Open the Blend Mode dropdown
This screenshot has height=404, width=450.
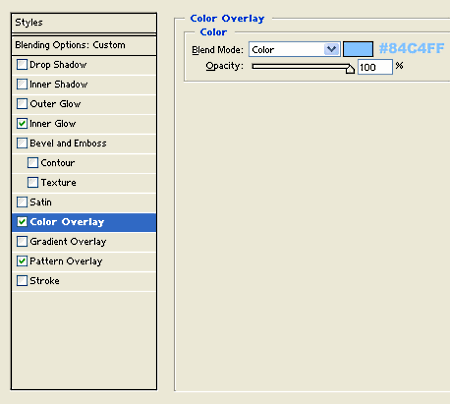pos(294,49)
